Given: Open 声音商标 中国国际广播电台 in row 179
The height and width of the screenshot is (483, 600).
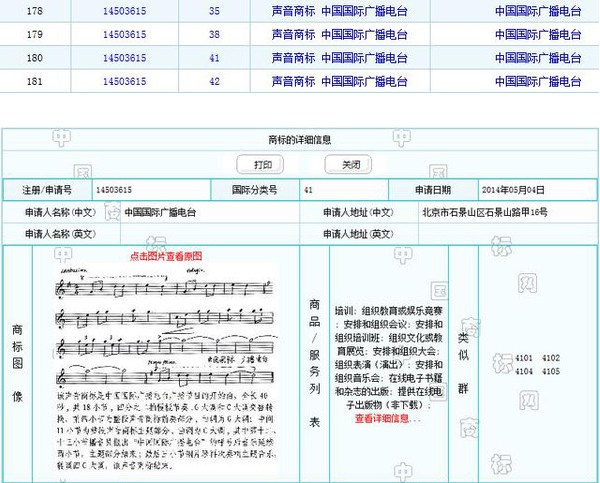Looking at the screenshot, I should pyautogui.click(x=339, y=34).
